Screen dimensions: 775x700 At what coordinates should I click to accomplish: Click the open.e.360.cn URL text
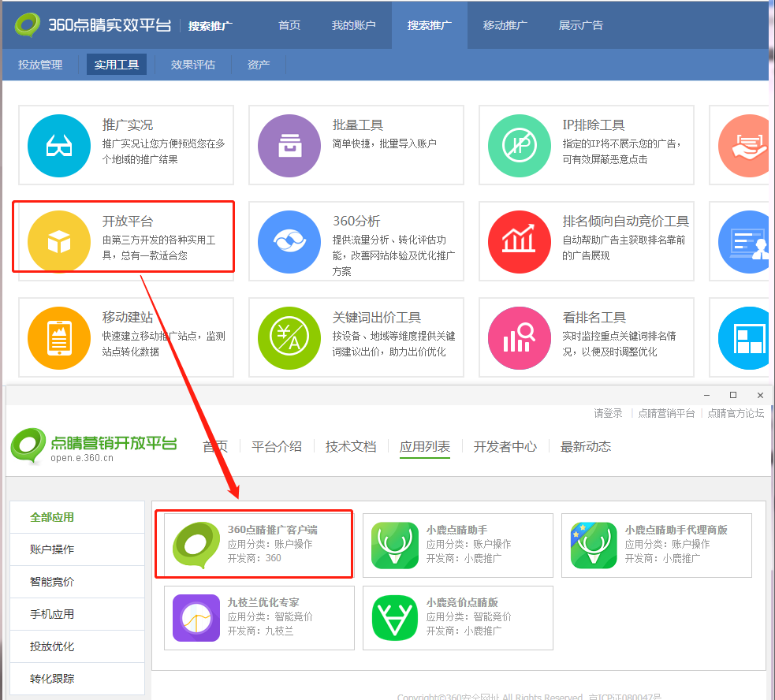(82, 458)
